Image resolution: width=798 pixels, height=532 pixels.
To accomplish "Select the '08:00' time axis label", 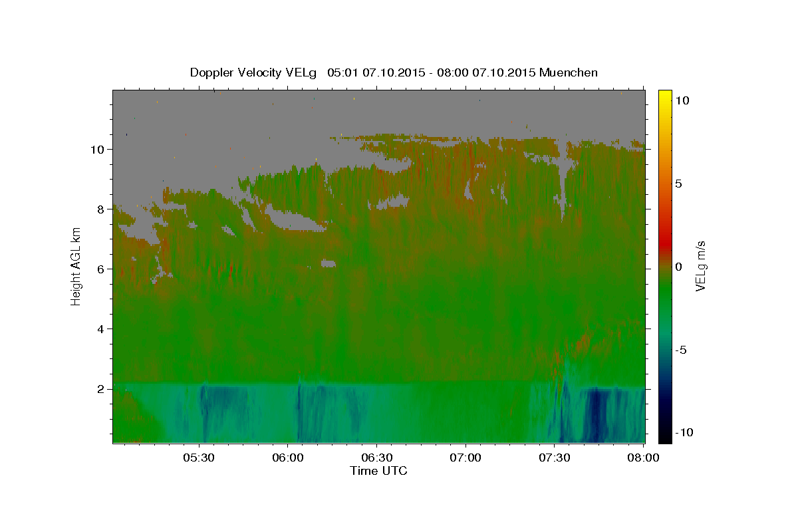I will (x=644, y=458).
